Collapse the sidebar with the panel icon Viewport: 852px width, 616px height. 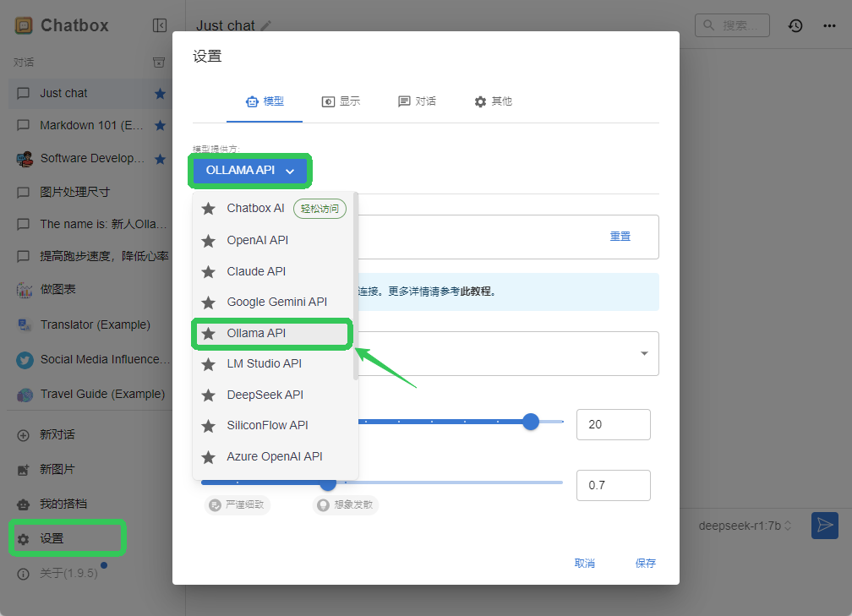point(160,25)
